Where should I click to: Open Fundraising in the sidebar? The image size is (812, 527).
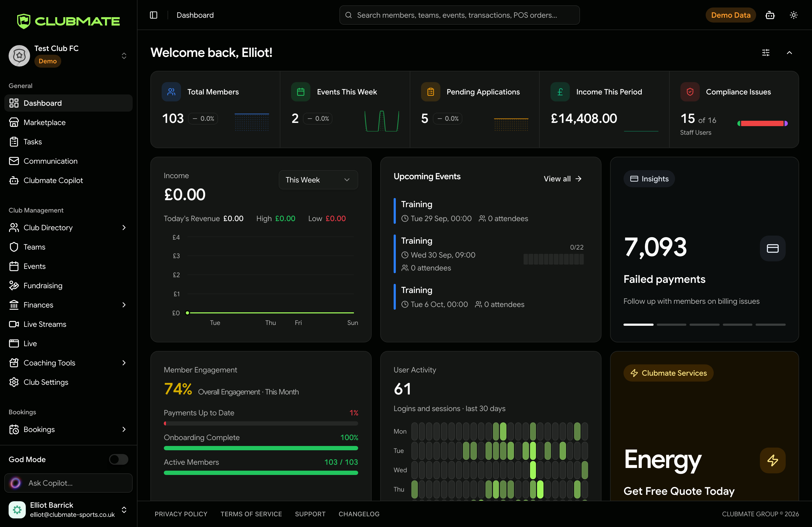(x=68, y=285)
